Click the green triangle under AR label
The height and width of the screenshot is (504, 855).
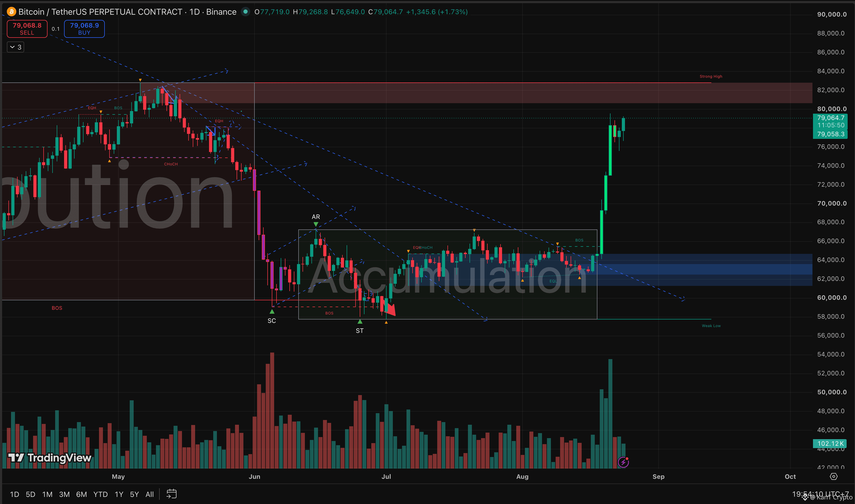(x=316, y=224)
